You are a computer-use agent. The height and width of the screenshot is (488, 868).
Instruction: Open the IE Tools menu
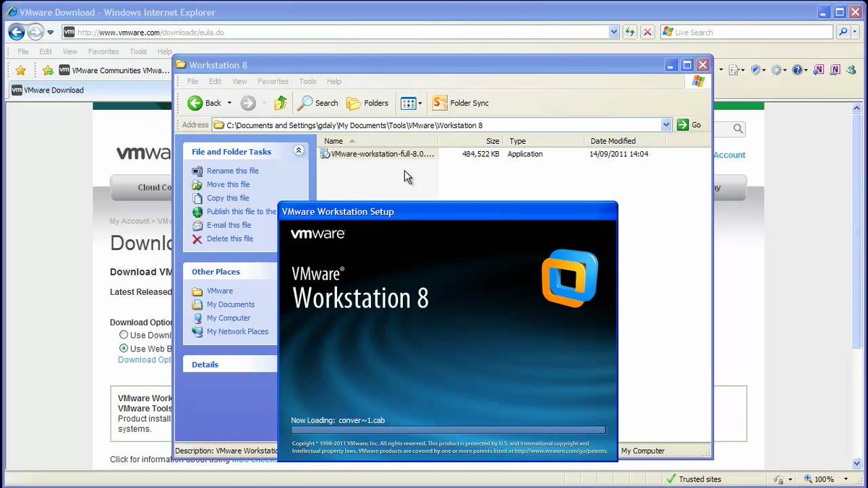coord(138,51)
